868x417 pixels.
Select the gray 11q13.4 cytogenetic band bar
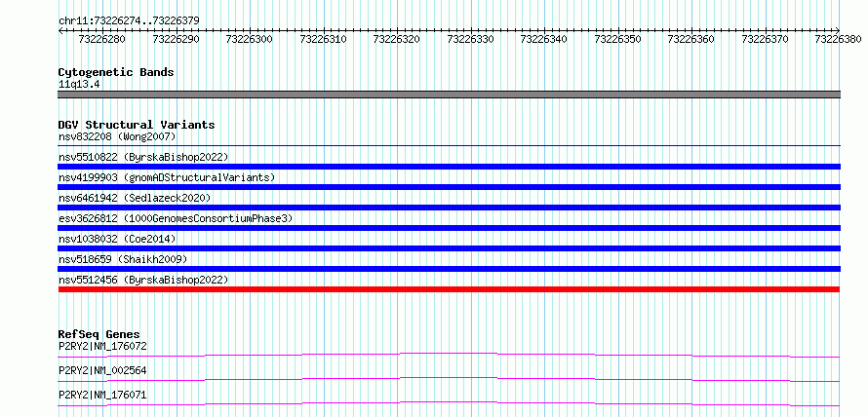tap(449, 95)
